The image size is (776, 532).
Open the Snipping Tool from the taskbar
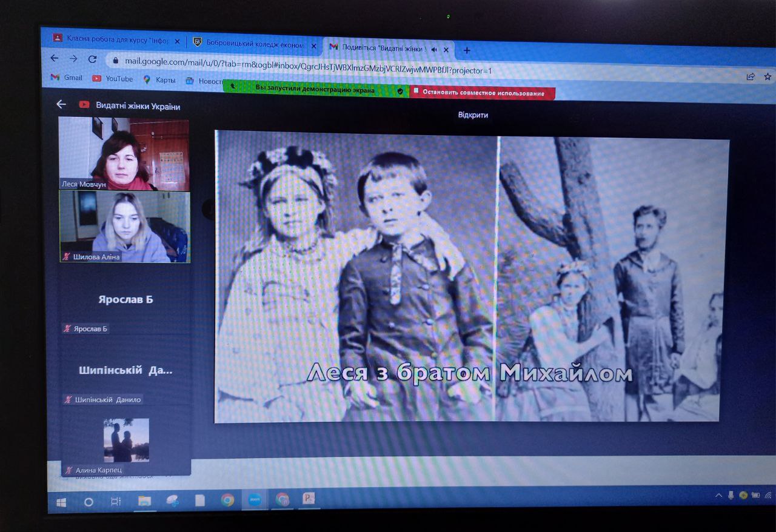172,500
